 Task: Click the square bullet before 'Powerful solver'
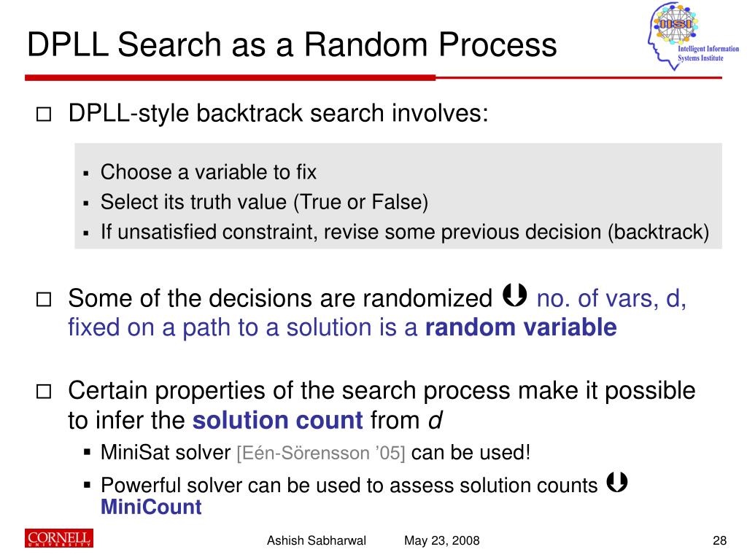pyautogui.click(x=87, y=485)
